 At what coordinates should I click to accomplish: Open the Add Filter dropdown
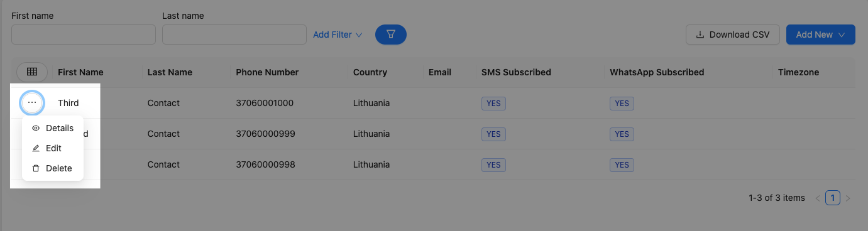coord(338,35)
